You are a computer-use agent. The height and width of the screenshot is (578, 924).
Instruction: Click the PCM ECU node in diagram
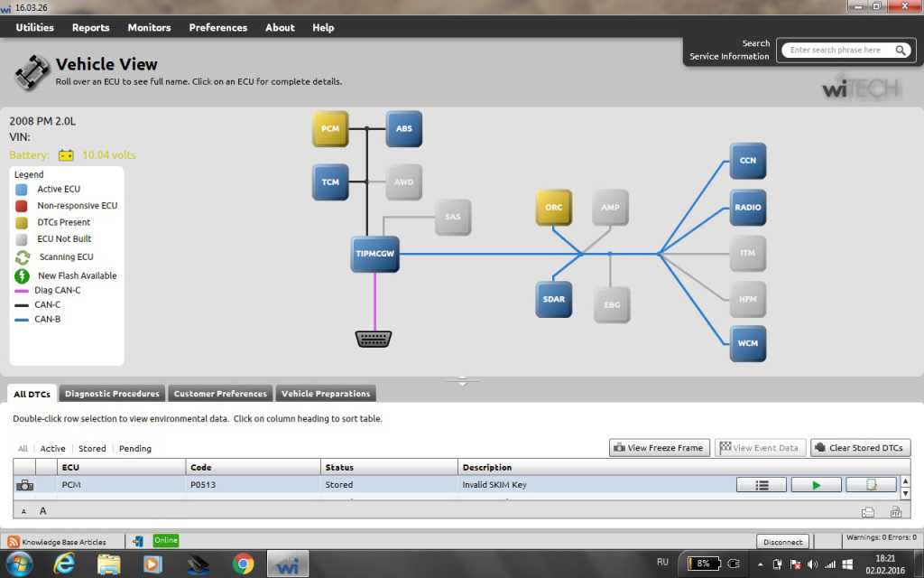pos(329,129)
